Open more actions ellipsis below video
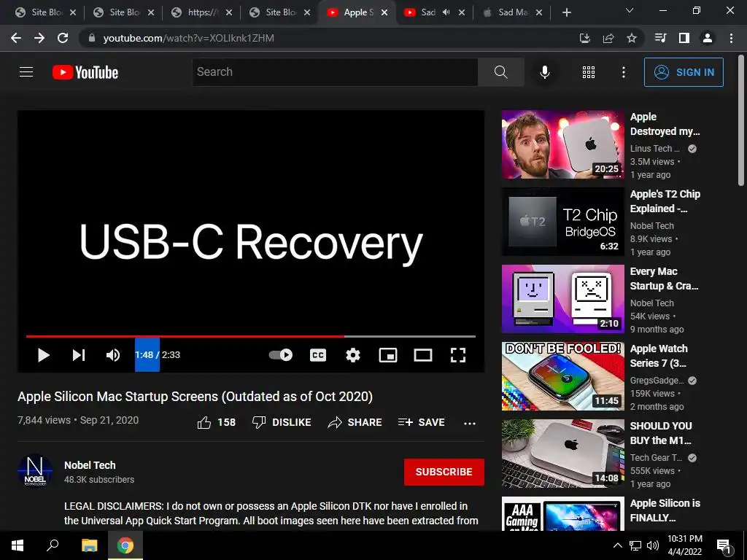This screenshot has height=560, width=747. point(470,423)
